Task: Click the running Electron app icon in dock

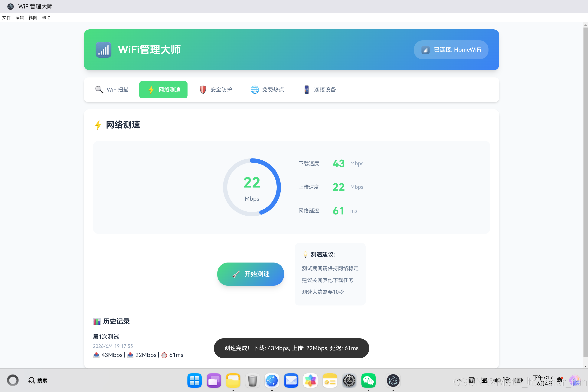Action: 393,381
